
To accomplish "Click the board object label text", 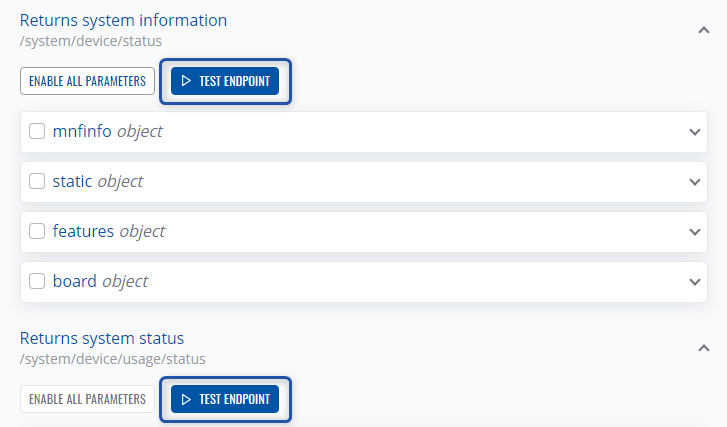I will pos(100,281).
